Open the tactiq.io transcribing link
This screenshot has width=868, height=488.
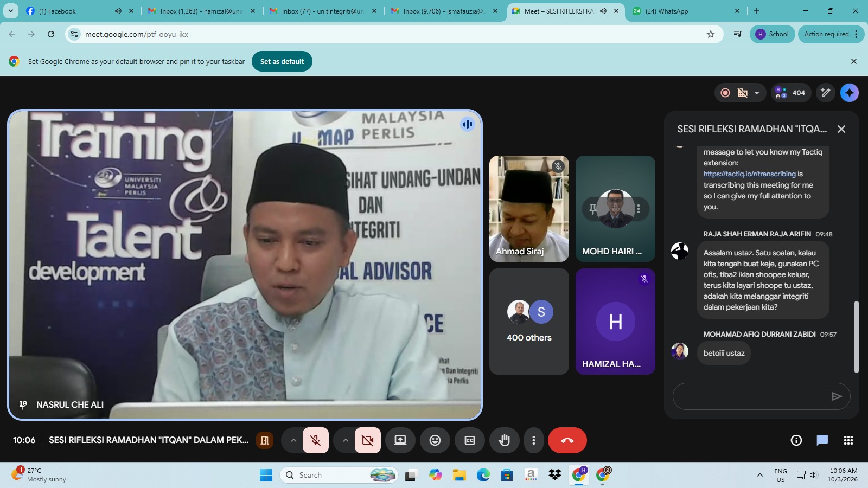749,174
